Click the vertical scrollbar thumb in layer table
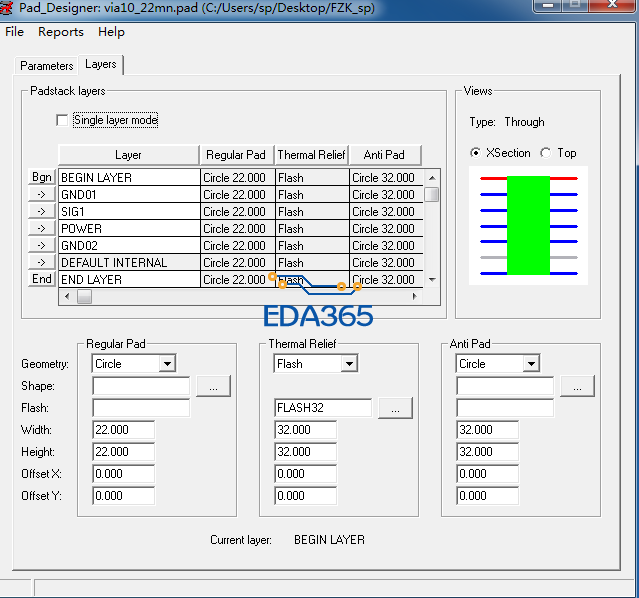639x598 pixels. coord(432,194)
